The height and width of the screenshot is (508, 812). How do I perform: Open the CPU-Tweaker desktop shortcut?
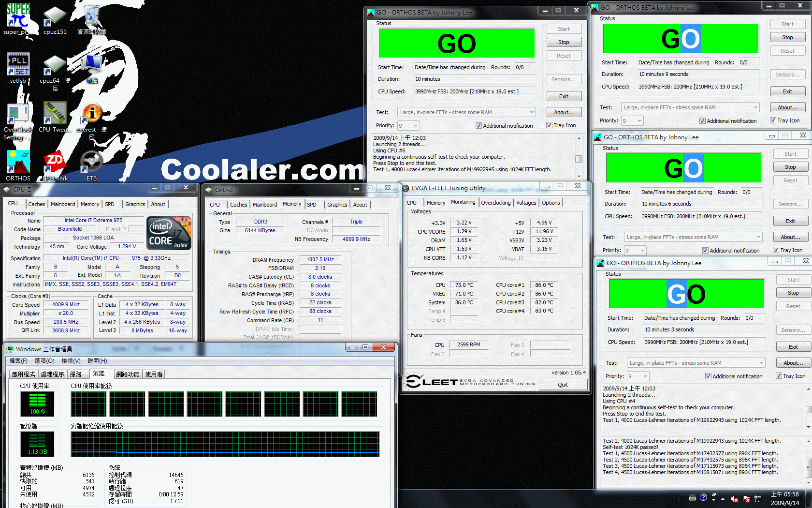click(x=55, y=116)
